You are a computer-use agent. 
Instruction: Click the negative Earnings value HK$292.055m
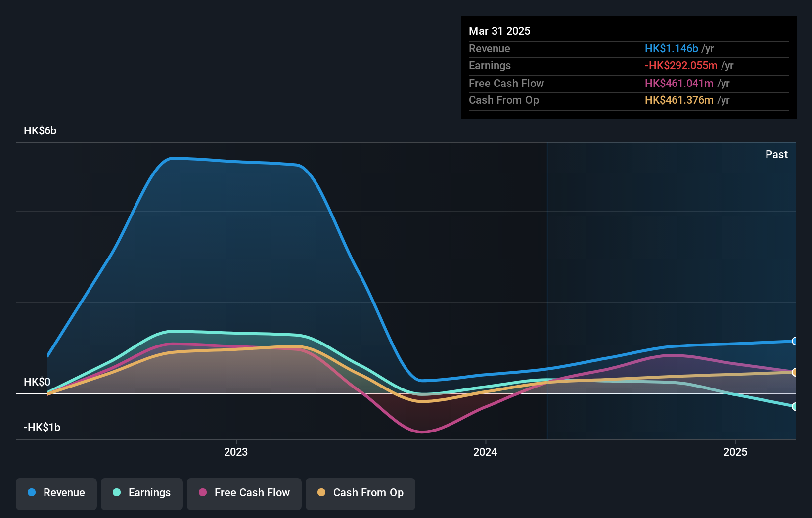[680, 66]
